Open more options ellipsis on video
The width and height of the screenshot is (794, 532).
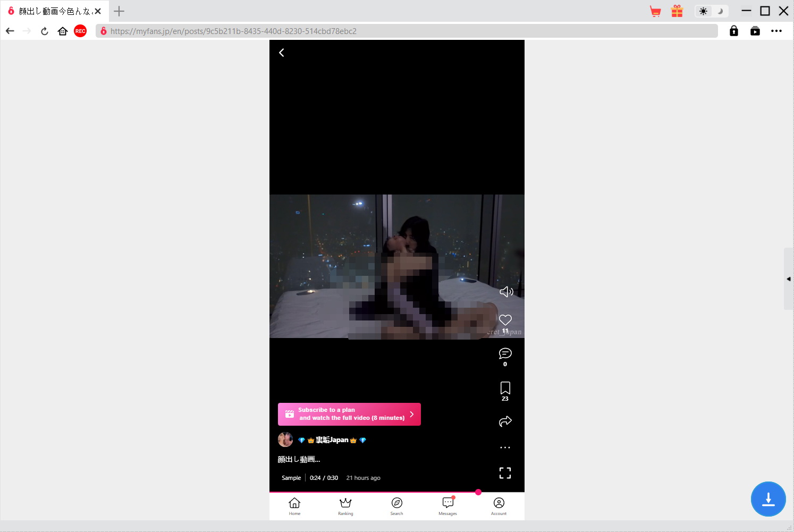tap(505, 447)
